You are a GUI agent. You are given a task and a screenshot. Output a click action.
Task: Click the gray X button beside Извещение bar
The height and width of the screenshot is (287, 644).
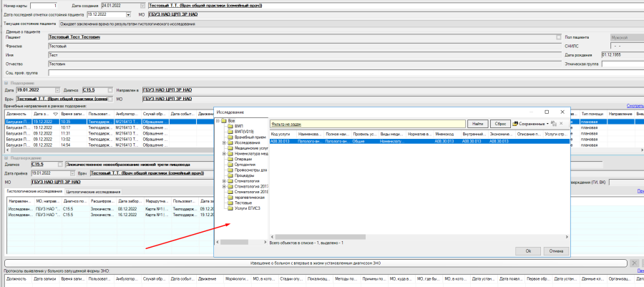click(x=634, y=263)
